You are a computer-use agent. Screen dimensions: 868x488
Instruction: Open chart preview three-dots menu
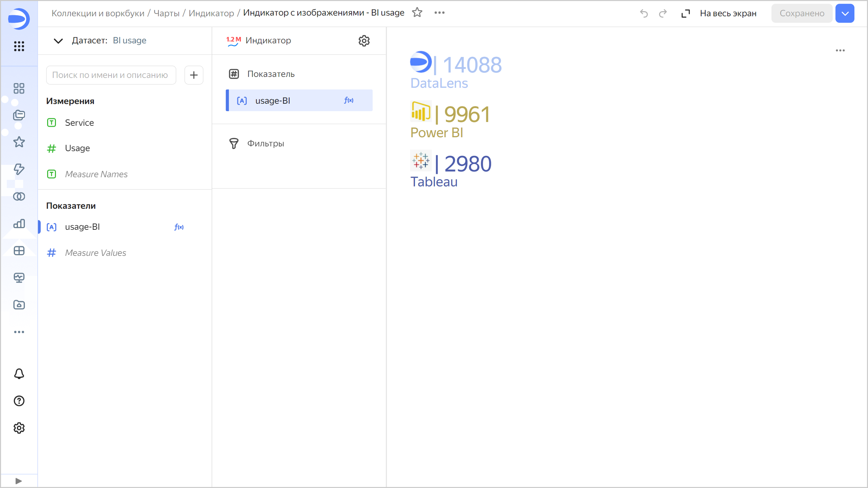(840, 50)
